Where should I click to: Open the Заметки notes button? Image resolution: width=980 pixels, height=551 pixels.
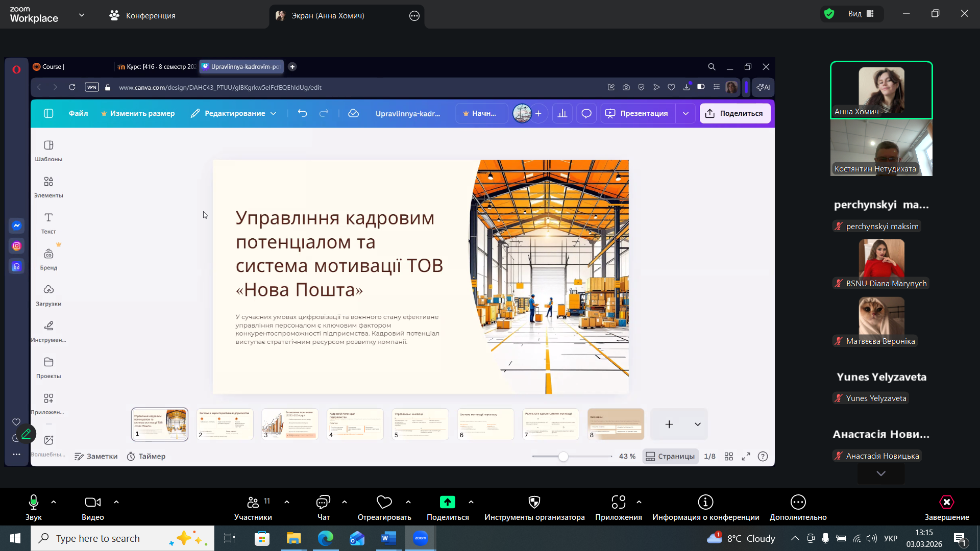click(96, 456)
